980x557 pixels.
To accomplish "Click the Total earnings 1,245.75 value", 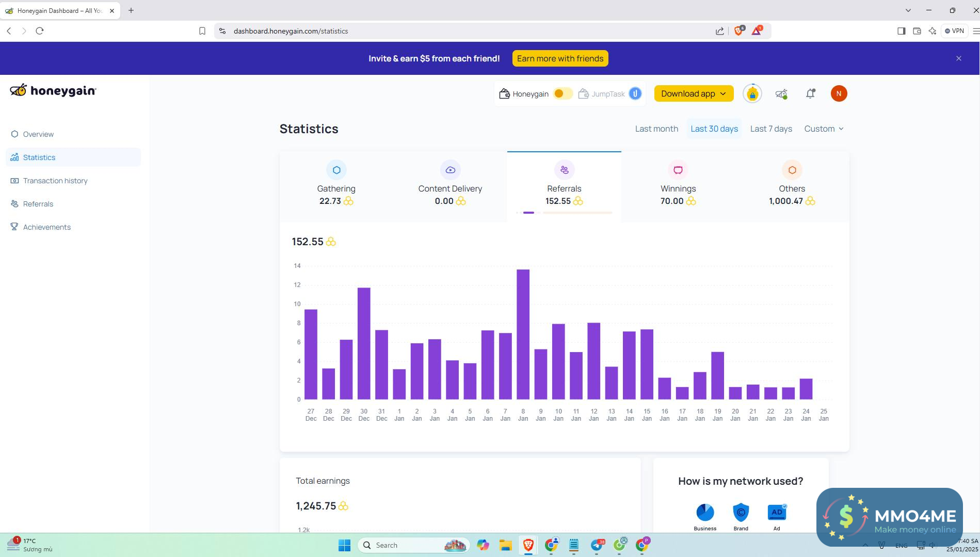I will 316,506.
